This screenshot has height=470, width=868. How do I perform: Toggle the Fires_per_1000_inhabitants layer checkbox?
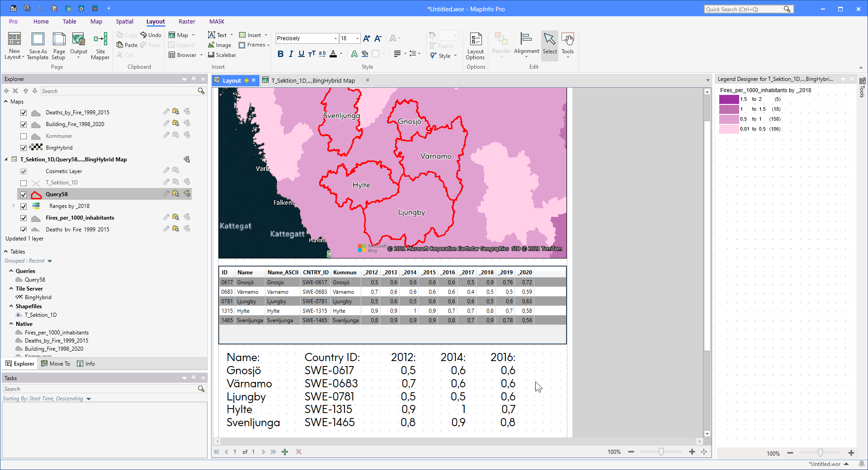24,218
